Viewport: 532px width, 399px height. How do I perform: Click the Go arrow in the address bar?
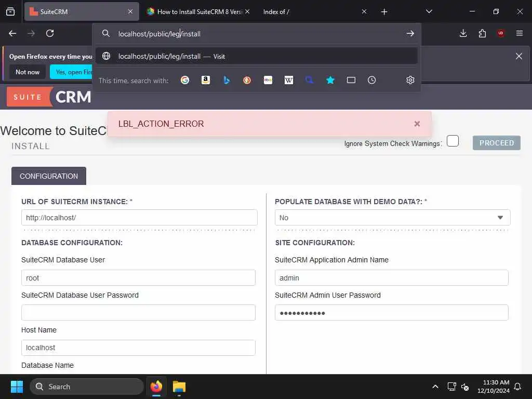[410, 33]
